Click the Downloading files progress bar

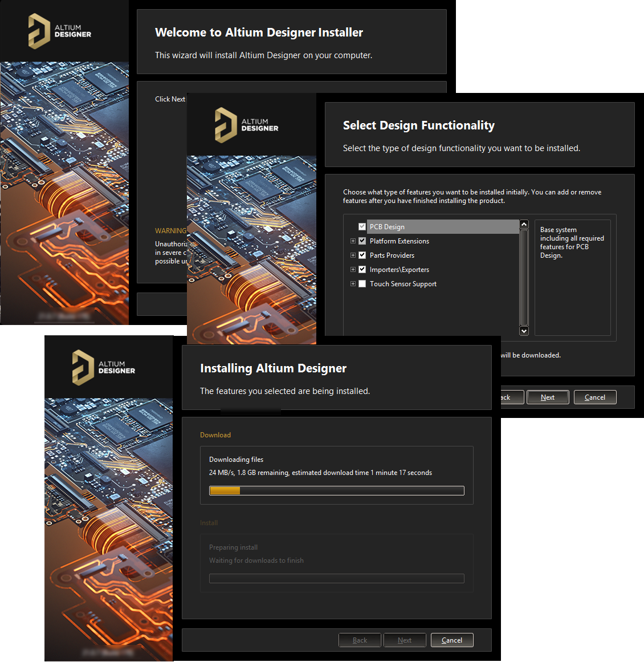pos(337,491)
